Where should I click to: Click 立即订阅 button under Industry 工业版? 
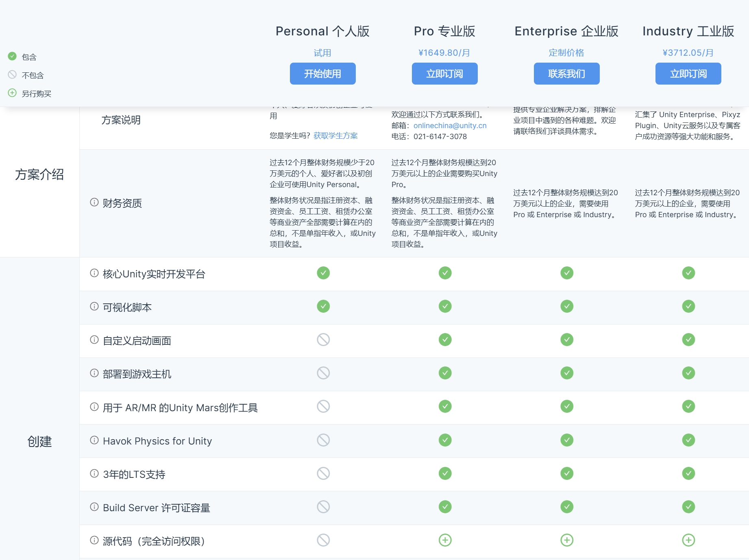pyautogui.click(x=688, y=74)
